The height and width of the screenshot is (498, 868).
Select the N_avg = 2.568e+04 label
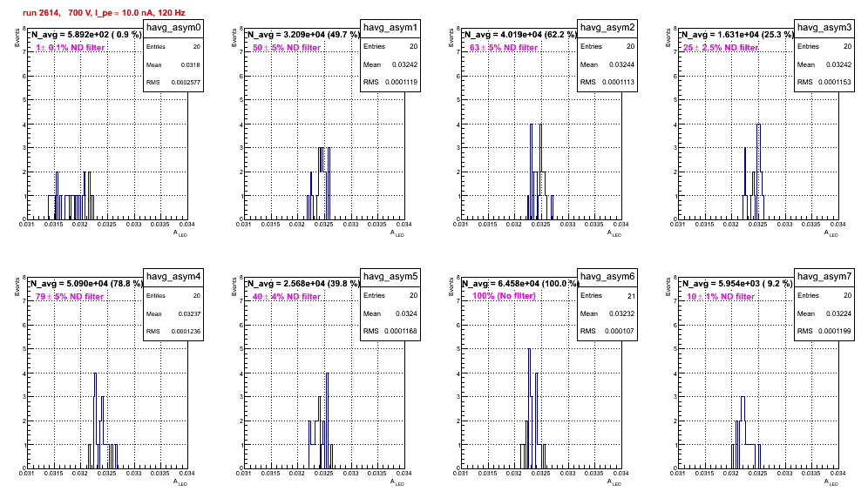[x=303, y=284]
